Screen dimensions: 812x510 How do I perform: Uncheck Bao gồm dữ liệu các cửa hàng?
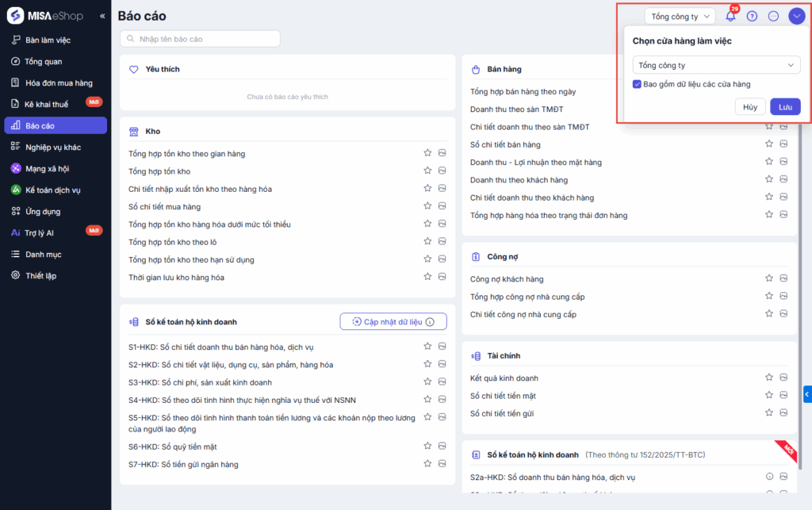point(638,84)
